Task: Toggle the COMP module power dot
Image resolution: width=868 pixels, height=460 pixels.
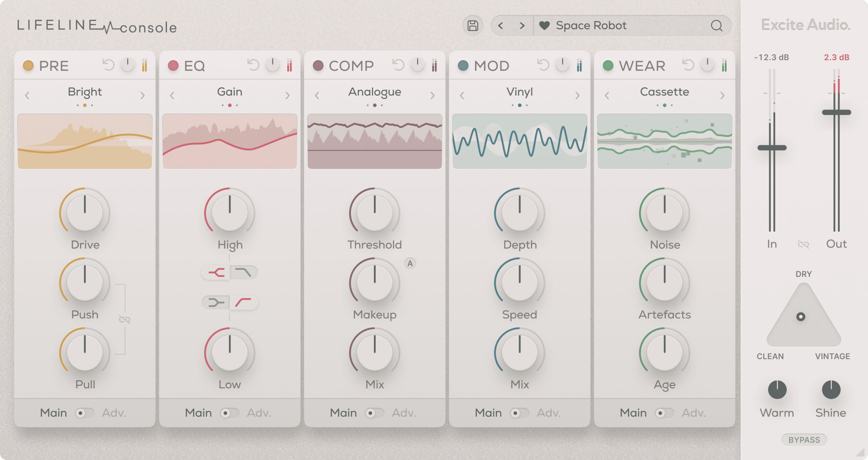Action: coord(318,65)
